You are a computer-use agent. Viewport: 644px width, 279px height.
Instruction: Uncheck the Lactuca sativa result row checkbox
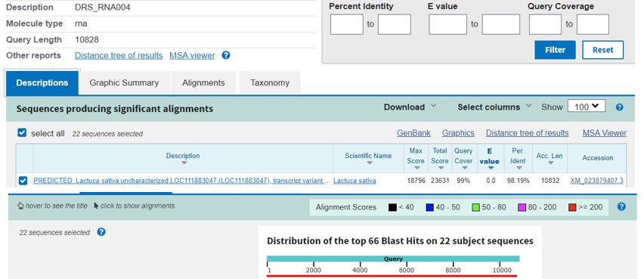coord(23,181)
